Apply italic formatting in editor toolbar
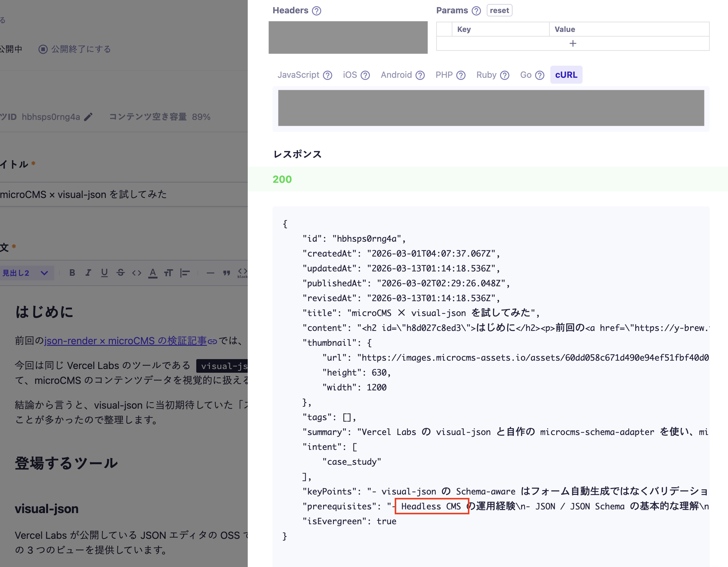728x567 pixels. tap(88, 273)
